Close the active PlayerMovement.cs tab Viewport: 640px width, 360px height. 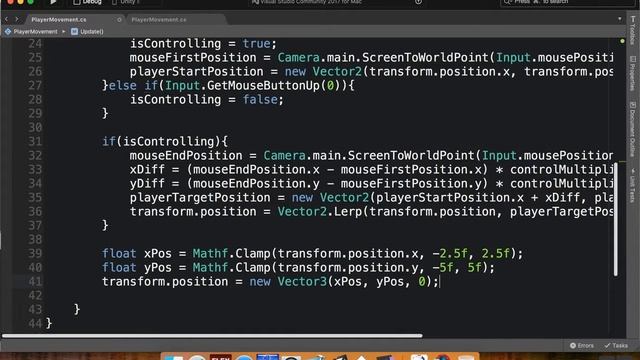click(x=119, y=20)
